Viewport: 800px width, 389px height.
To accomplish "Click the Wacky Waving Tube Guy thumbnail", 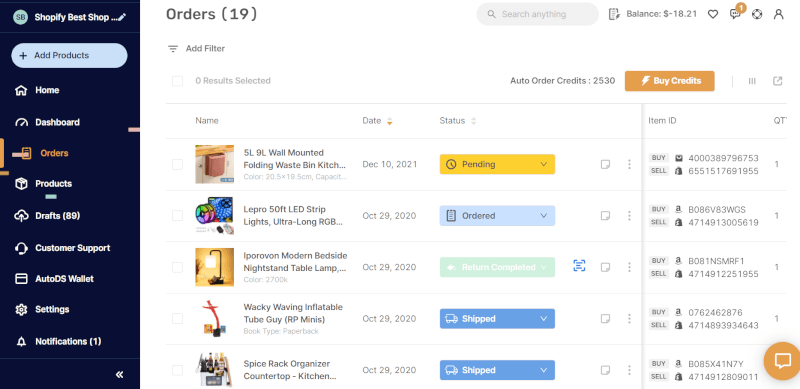I will pos(214,319).
